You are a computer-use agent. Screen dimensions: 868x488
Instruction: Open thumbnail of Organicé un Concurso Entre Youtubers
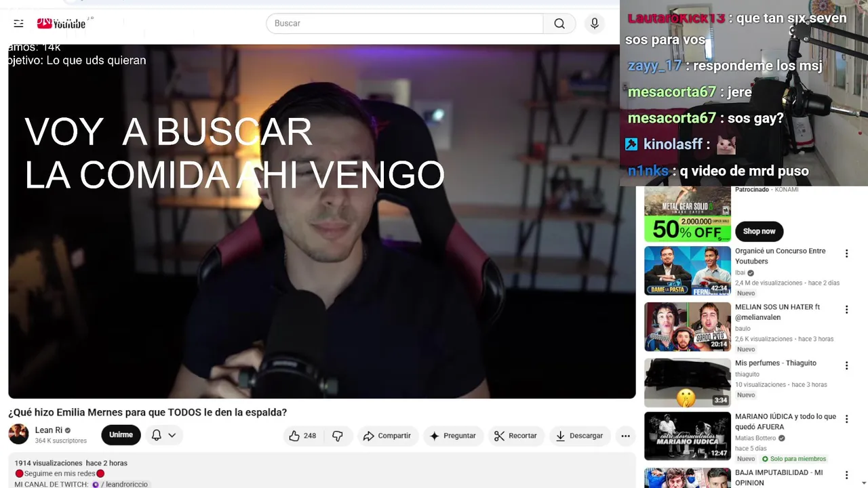click(x=688, y=270)
